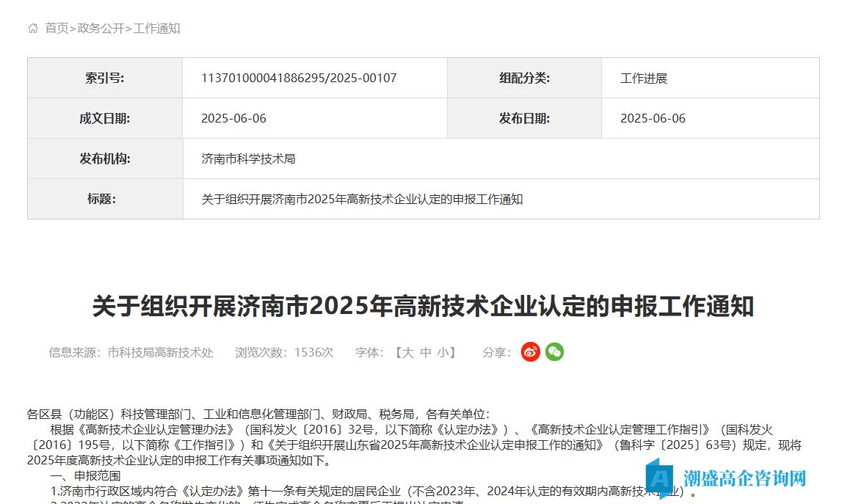
Task: Share the article to Weibo
Action: [530, 352]
